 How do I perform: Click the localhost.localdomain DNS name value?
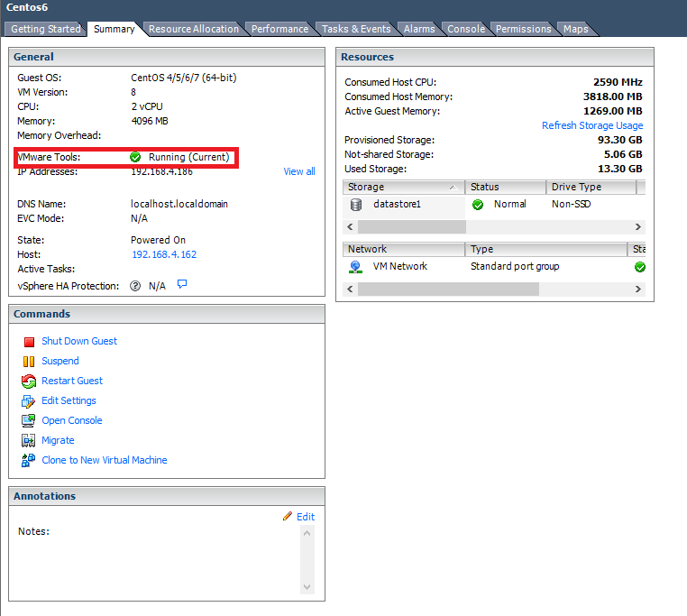pos(179,204)
